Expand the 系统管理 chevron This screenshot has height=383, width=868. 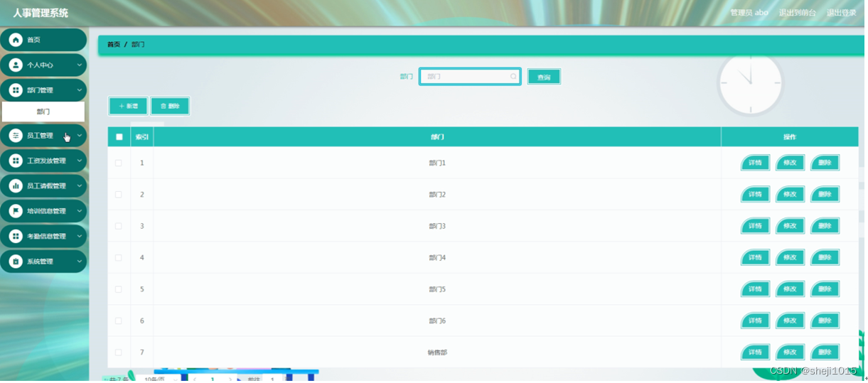[x=80, y=261]
